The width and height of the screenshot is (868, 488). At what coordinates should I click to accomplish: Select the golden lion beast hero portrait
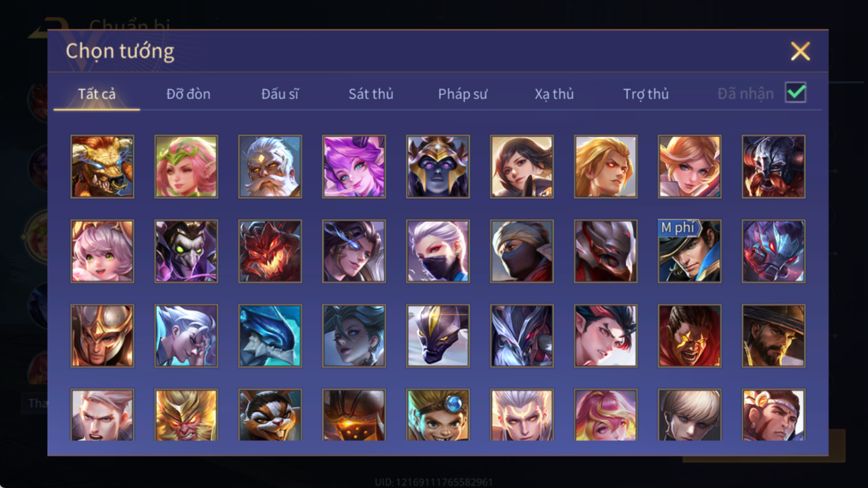[x=102, y=167]
